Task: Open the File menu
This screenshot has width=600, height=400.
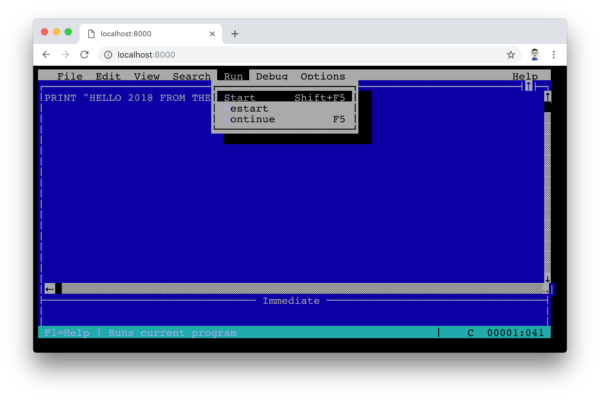Action: (70, 76)
